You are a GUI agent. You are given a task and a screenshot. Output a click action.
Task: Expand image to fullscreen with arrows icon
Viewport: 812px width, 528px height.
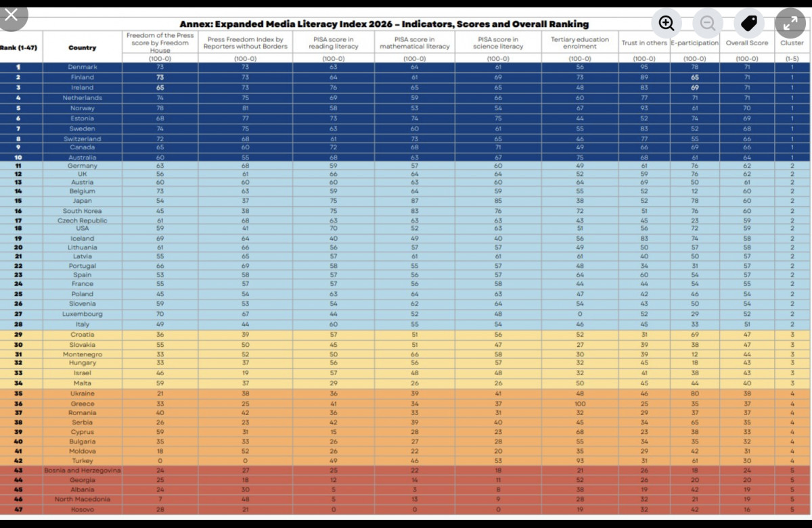[x=790, y=24]
